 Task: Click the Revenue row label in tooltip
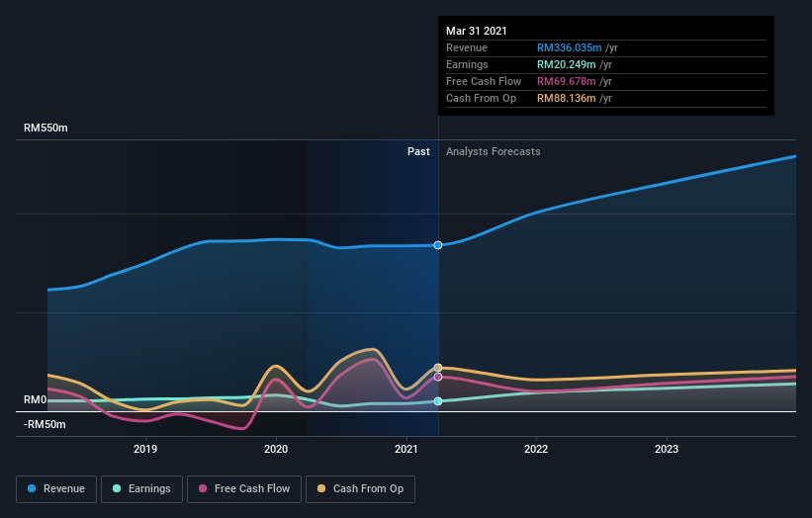tap(467, 47)
